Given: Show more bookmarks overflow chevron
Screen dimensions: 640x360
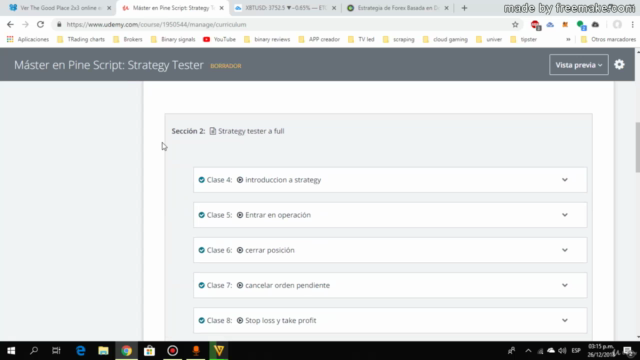Looking at the screenshot, I should 568,40.
